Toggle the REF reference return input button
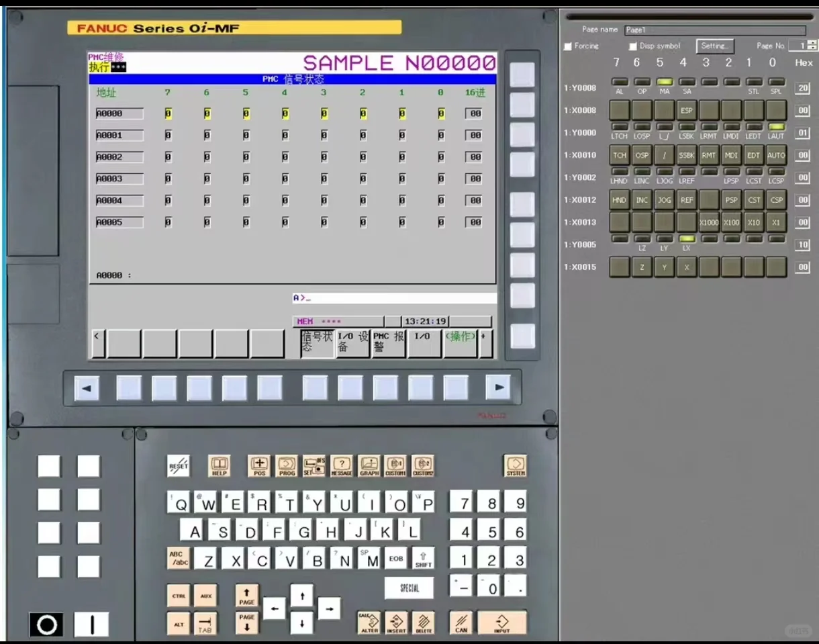This screenshot has width=819, height=644. click(686, 200)
